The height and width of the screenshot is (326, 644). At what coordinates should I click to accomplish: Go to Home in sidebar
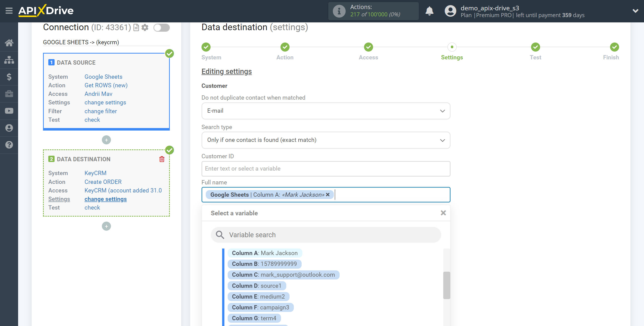tap(9, 43)
